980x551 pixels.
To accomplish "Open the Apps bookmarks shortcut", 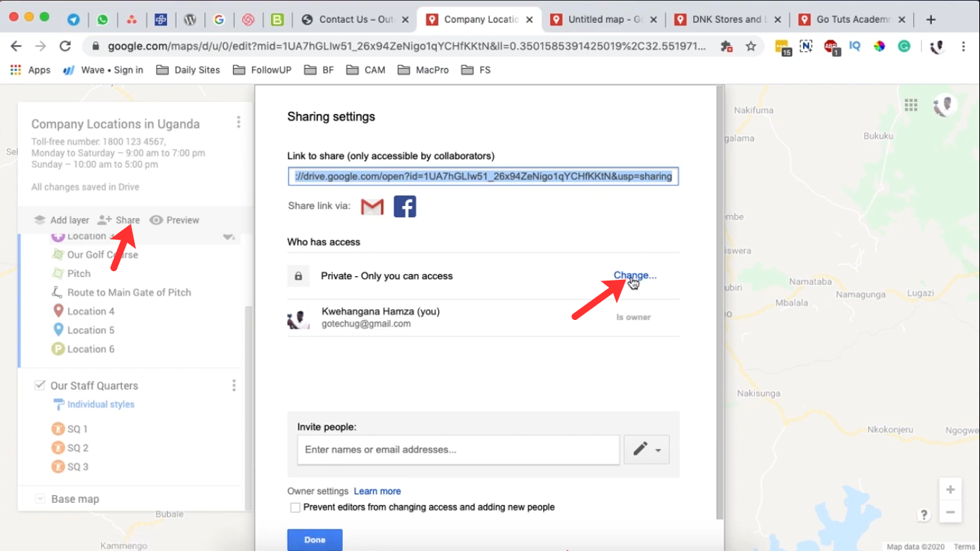I will point(29,70).
